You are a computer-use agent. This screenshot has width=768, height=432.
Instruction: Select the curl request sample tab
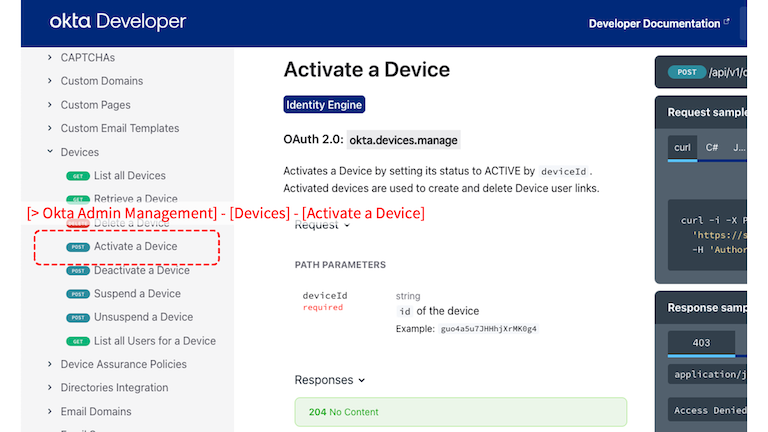point(682,147)
